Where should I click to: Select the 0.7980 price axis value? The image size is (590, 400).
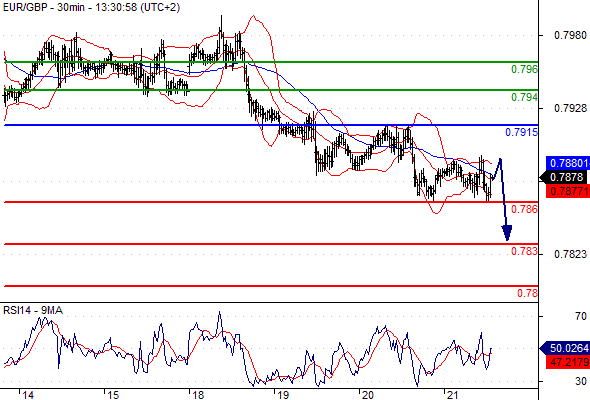point(570,35)
